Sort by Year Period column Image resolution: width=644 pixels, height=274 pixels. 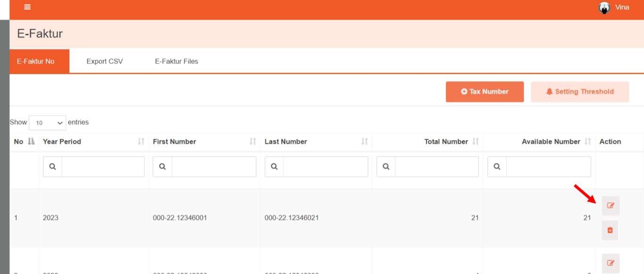[x=141, y=141]
